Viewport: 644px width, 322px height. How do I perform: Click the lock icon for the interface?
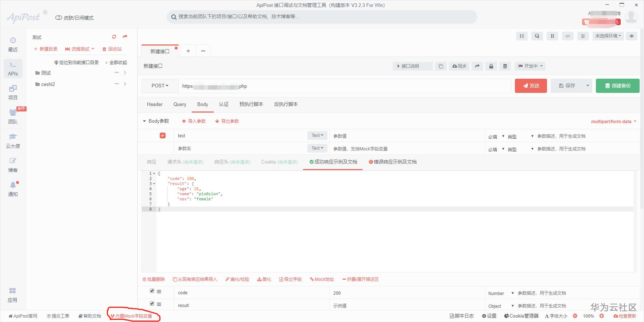[x=491, y=66]
